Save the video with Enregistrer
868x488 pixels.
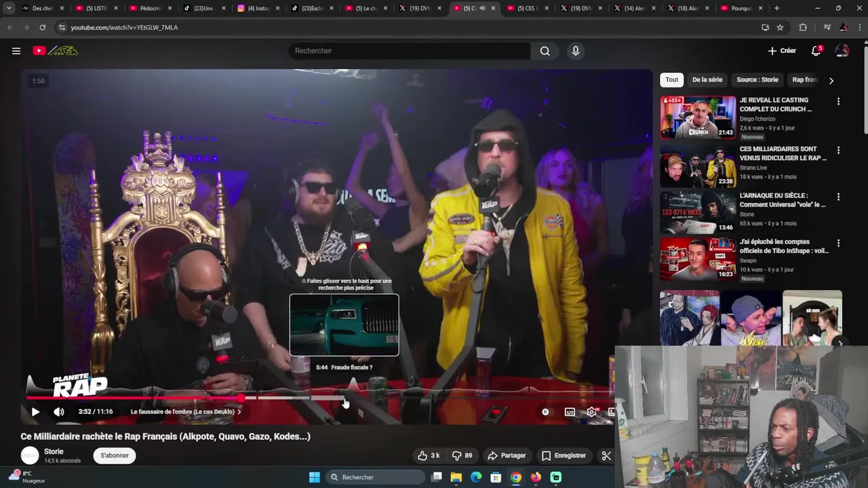pos(564,455)
